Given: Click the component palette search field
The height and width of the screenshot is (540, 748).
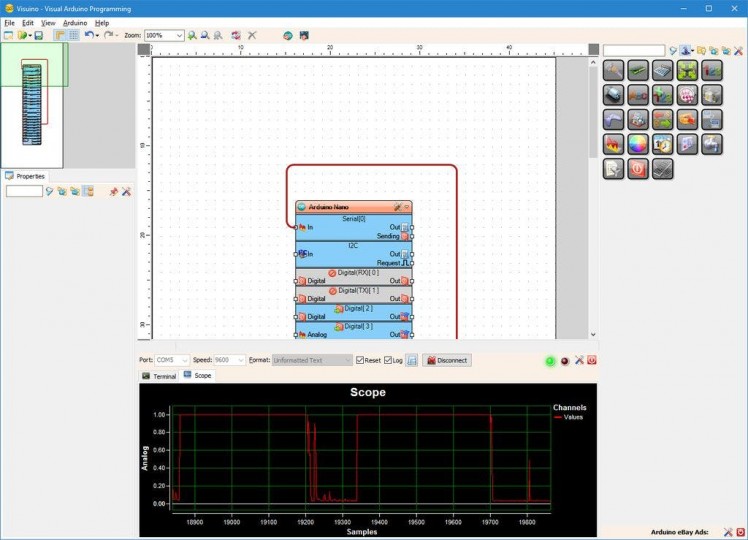Looking at the screenshot, I should point(634,50).
